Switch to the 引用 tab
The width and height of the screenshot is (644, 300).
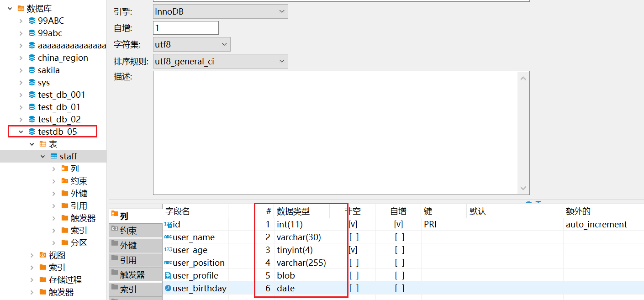(x=136, y=260)
